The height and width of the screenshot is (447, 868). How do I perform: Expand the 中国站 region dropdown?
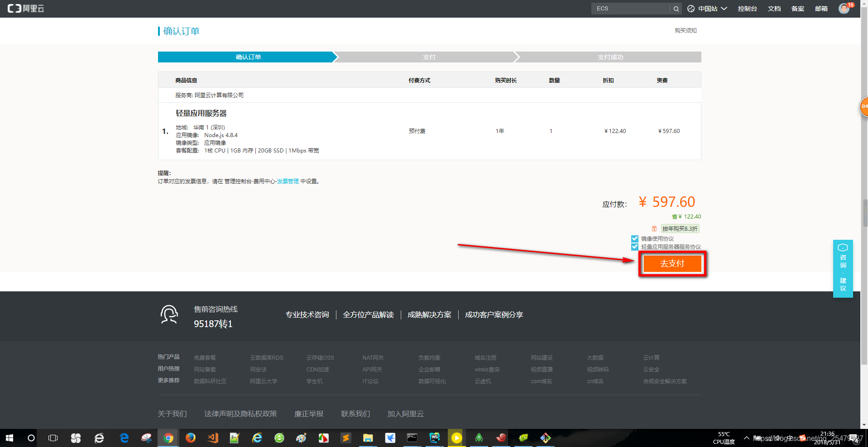tap(712, 9)
